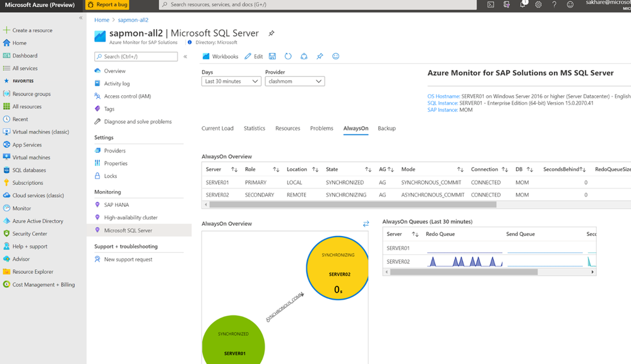Open portal settings gear icon
The height and width of the screenshot is (364, 631).
[x=538, y=5]
